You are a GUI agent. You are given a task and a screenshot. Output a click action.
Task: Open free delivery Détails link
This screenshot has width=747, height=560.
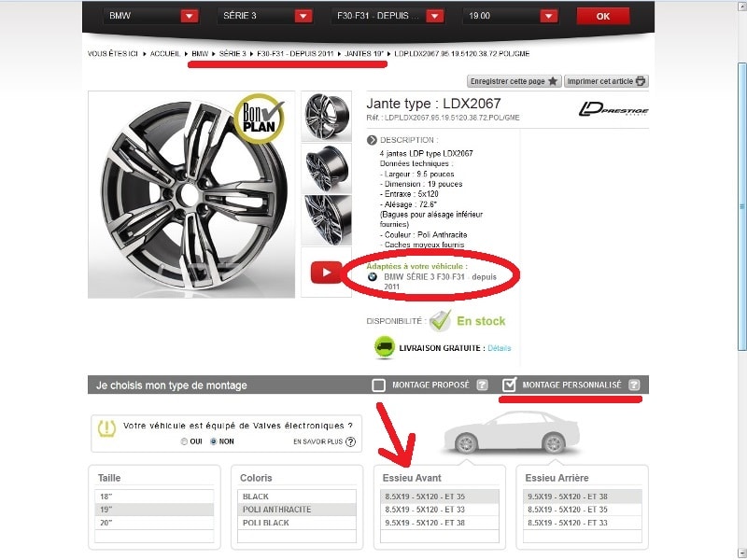click(x=500, y=348)
